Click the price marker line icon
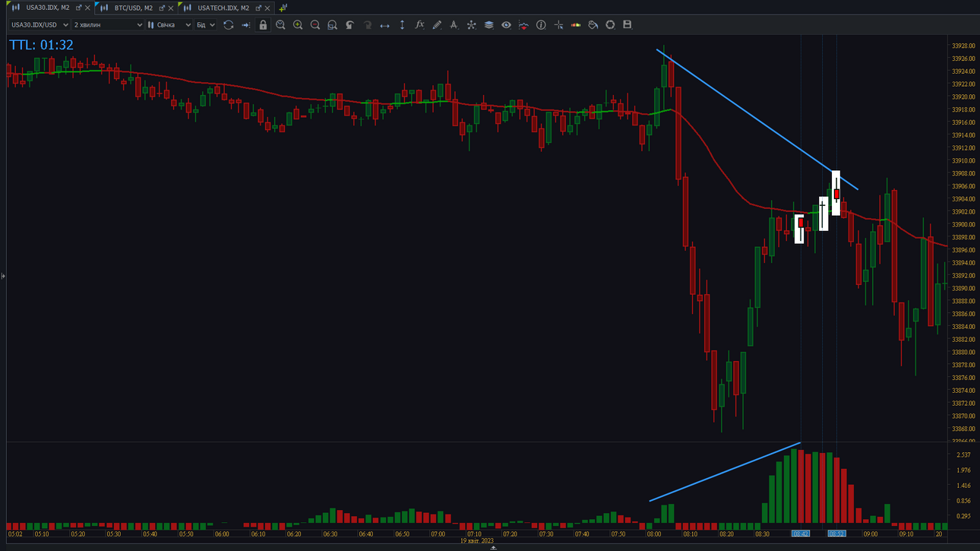Viewport: 980px width, 551px height. point(523,25)
